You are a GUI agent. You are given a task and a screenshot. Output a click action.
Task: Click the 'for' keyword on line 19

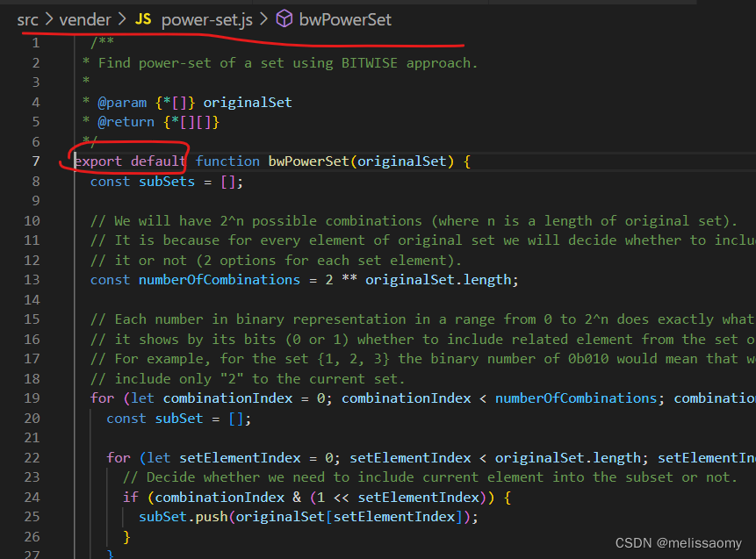pyautogui.click(x=102, y=398)
